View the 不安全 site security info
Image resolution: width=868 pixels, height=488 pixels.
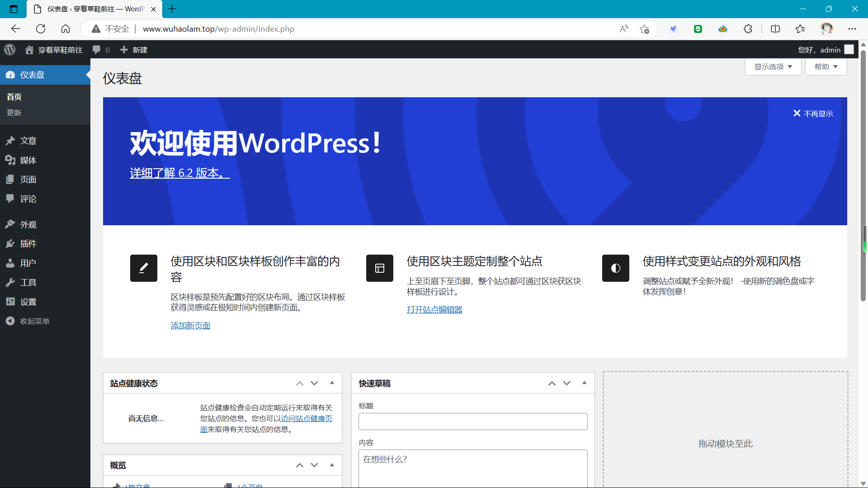pos(110,29)
